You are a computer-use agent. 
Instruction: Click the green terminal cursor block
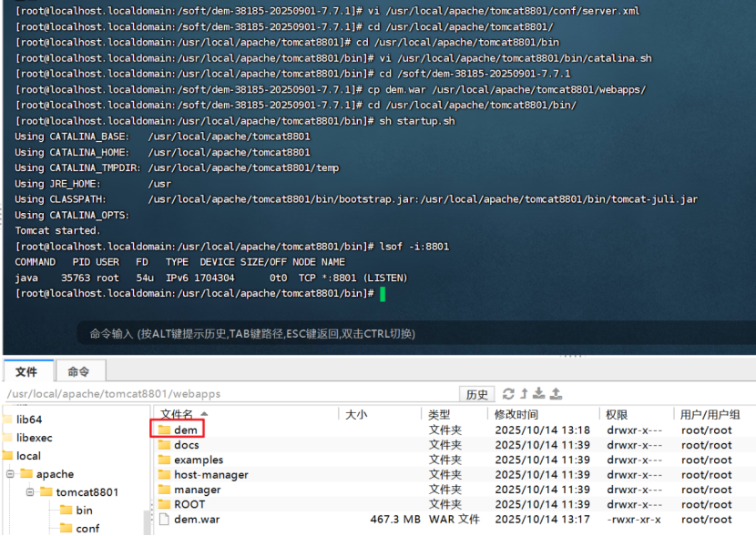(383, 294)
